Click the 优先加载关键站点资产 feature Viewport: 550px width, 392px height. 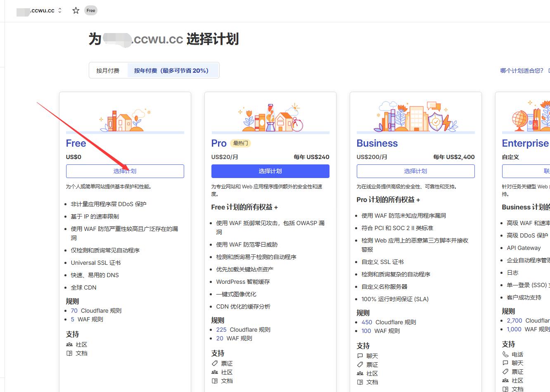tap(245, 269)
